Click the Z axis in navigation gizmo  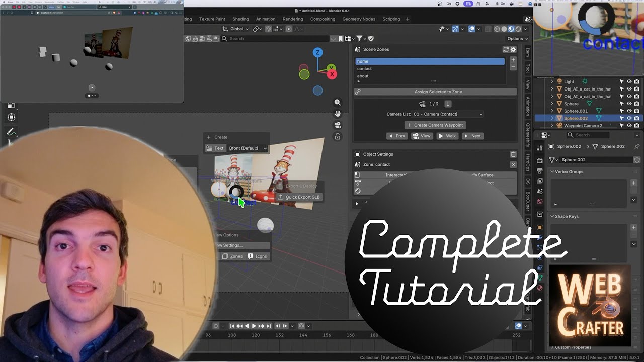317,52
